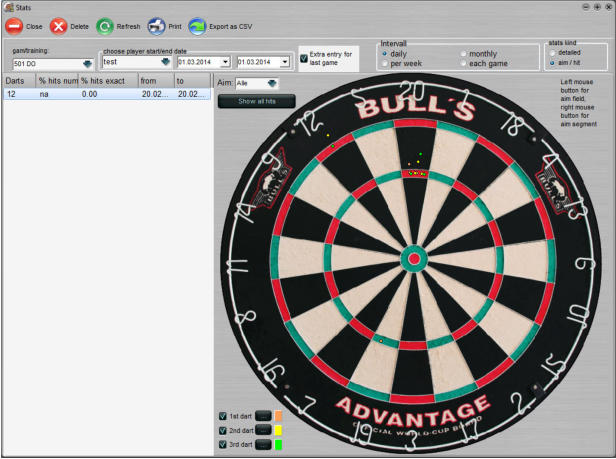Click the '...' button beside 3rd dart
The width and height of the screenshot is (616, 459).
click(263, 444)
